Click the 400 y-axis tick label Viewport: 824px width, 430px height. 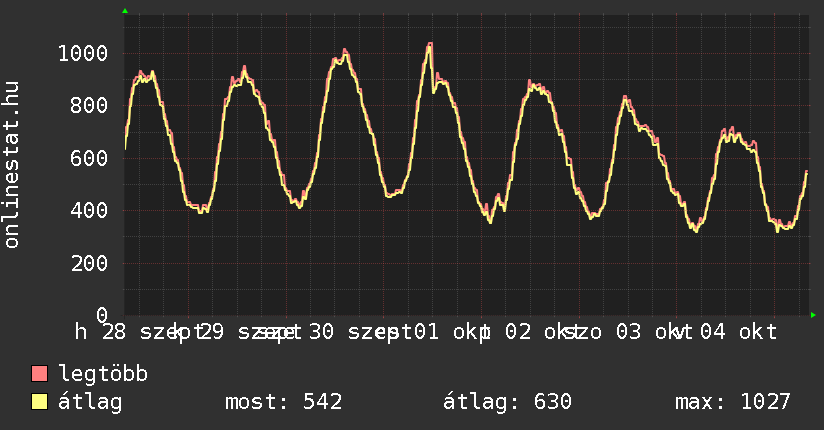click(89, 210)
